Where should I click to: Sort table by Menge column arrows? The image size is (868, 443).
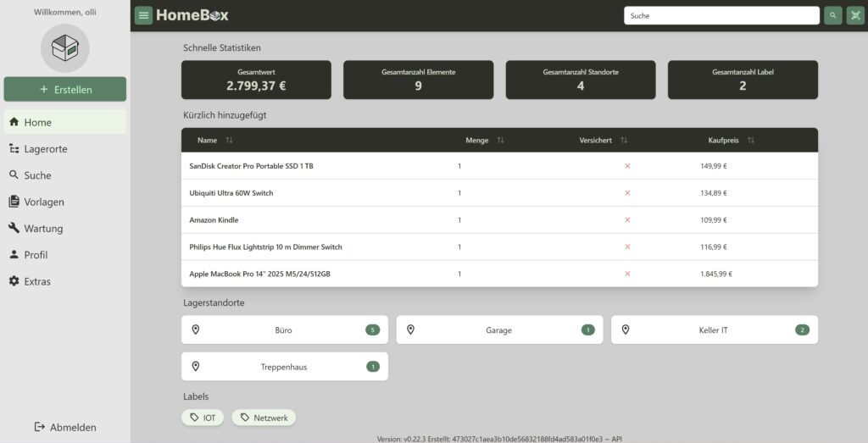[x=500, y=141]
